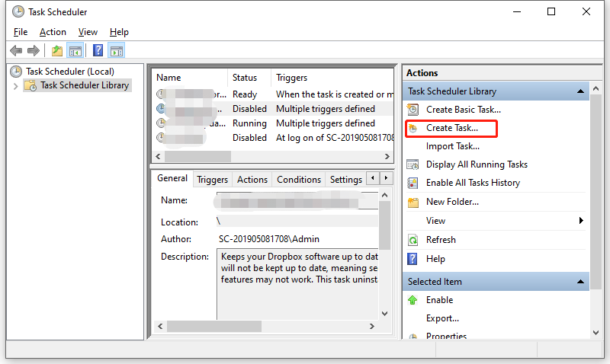
Task: Click the Display All Running Tasks icon
Action: 413,164
